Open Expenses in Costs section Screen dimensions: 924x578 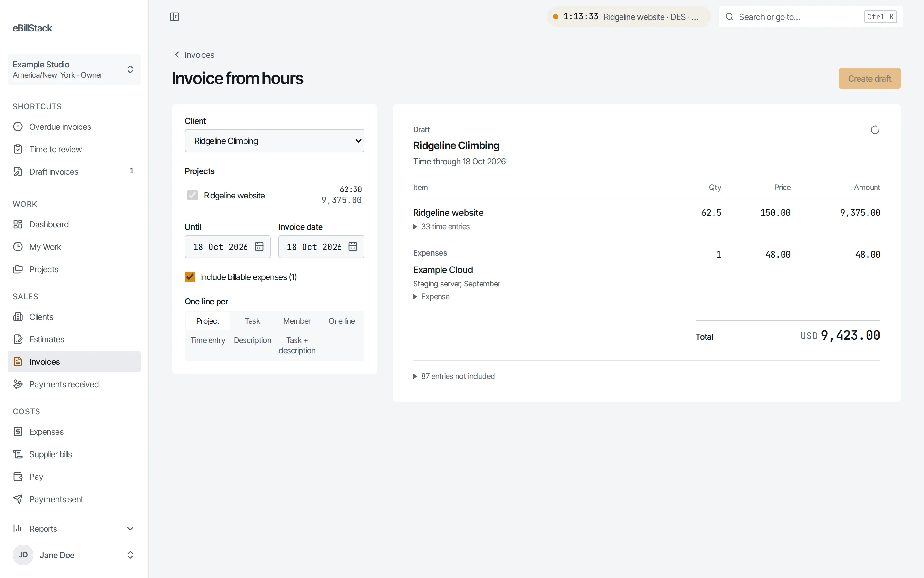(74, 432)
